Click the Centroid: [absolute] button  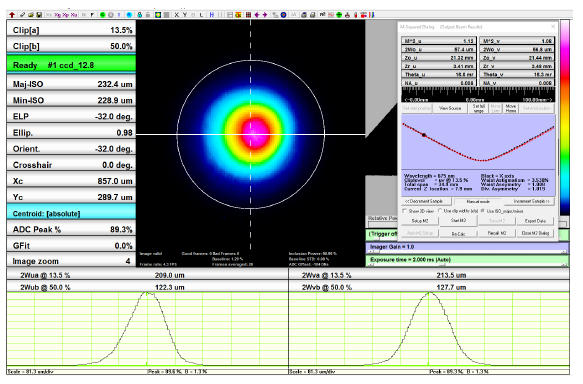[x=71, y=213]
